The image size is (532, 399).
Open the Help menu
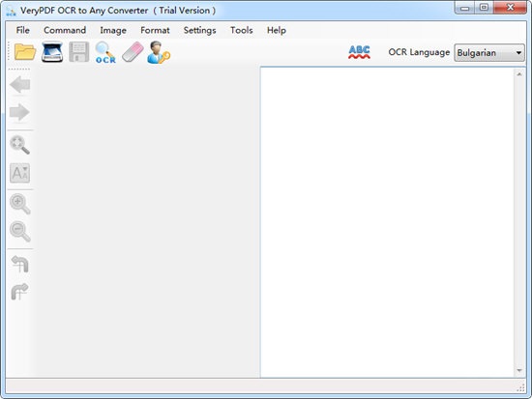coord(277,30)
